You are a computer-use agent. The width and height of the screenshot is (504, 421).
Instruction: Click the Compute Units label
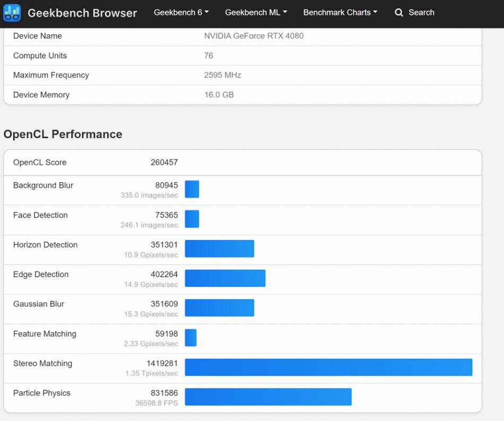pyautogui.click(x=40, y=56)
